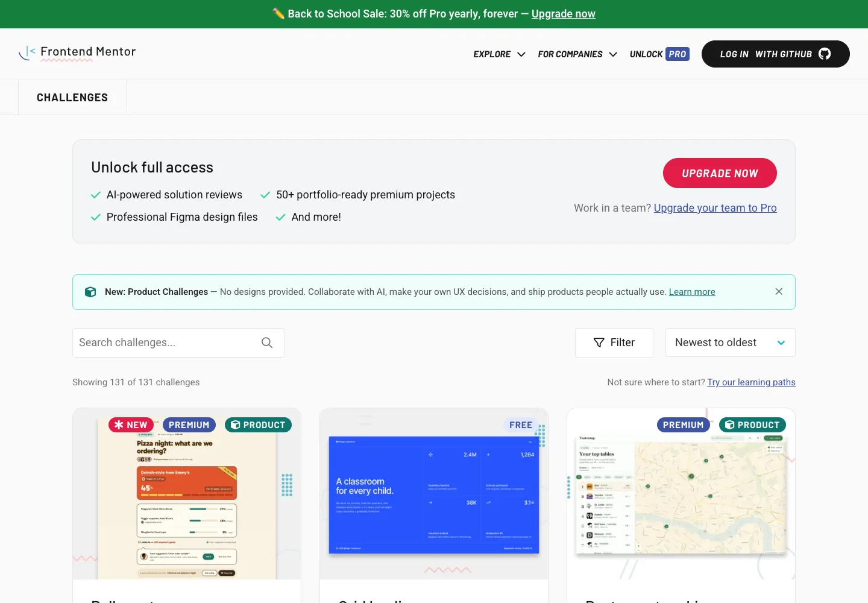Expand the For Companies menu
Screen dimensions: 868x603
pyautogui.click(x=577, y=54)
